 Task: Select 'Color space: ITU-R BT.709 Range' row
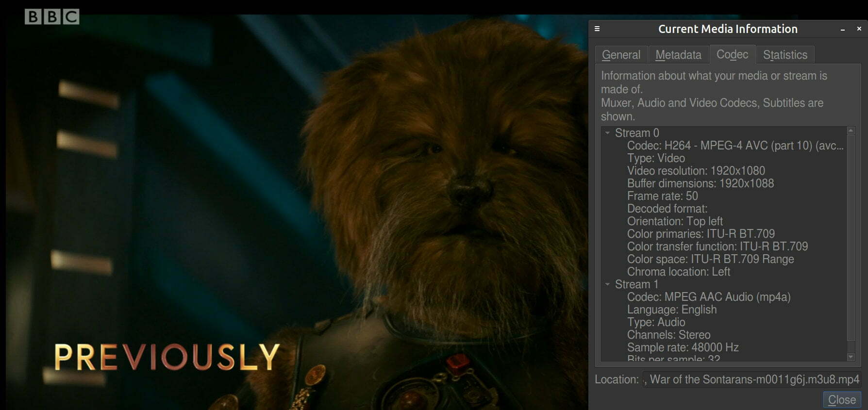[x=724, y=259]
